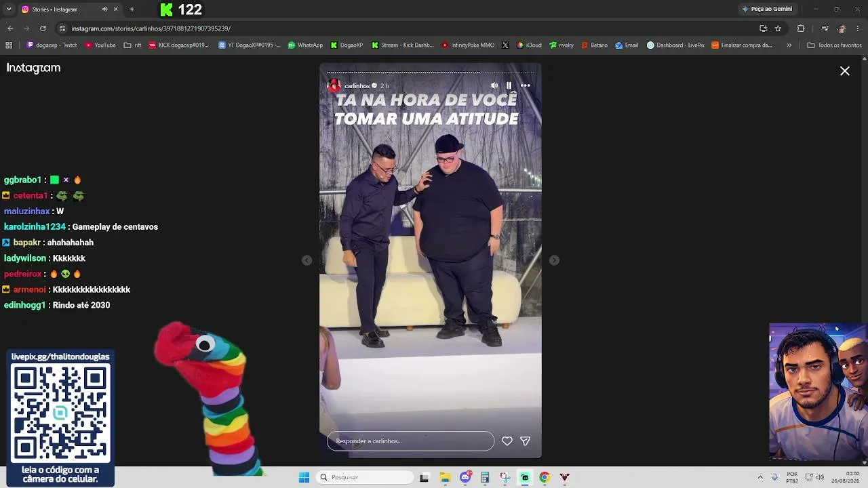Open File Explorer from the taskbar
The width and height of the screenshot is (868, 488).
pos(445,477)
